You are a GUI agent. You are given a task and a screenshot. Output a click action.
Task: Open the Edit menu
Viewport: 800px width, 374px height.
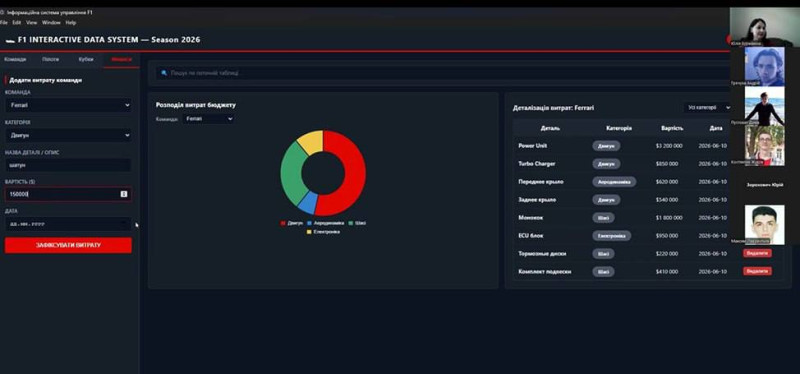pyautogui.click(x=17, y=22)
